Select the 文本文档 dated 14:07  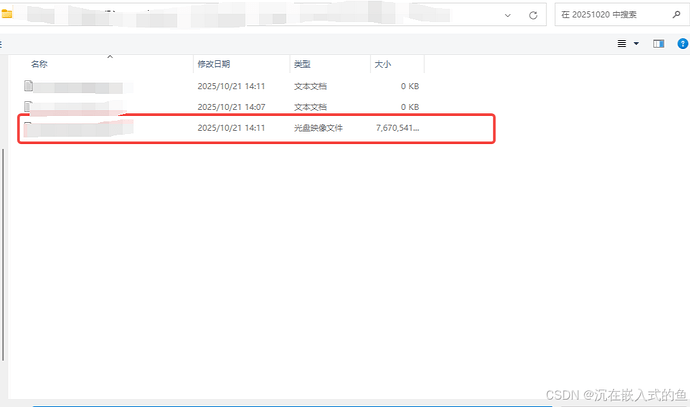(x=318, y=106)
